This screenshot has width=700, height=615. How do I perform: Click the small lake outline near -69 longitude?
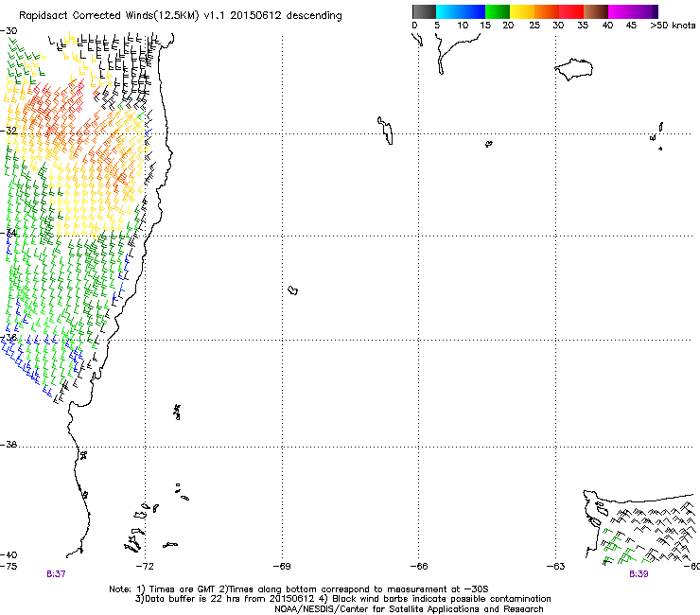[293, 290]
